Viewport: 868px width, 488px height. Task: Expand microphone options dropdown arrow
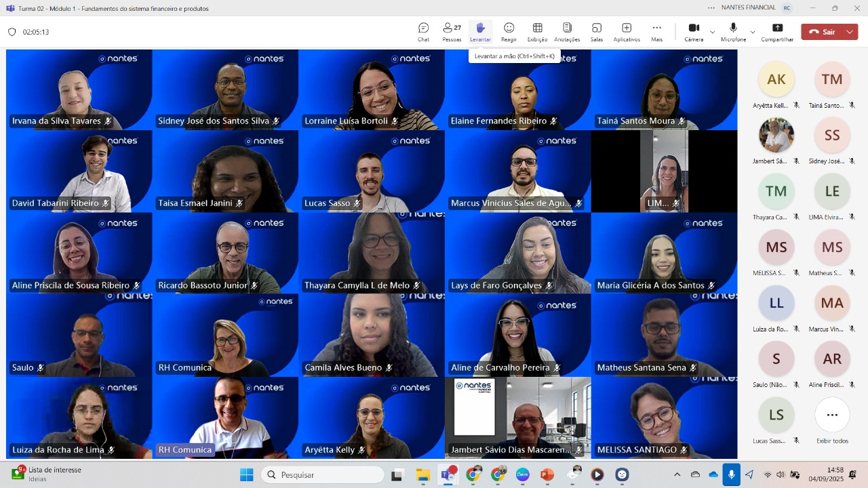(x=752, y=32)
